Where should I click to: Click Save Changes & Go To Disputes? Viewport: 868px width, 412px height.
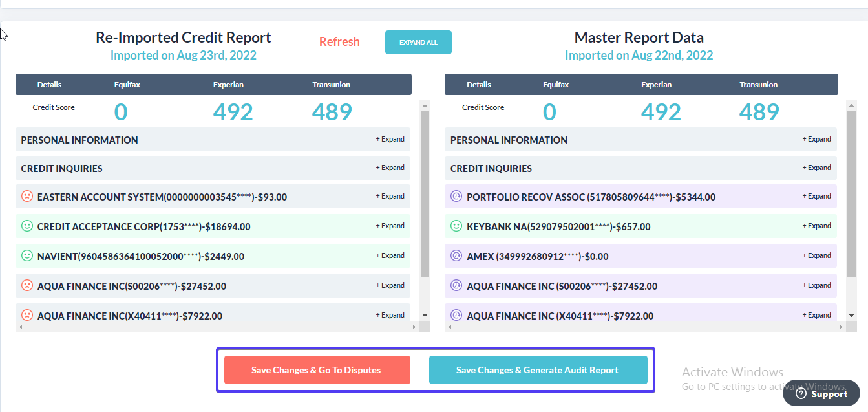(317, 370)
